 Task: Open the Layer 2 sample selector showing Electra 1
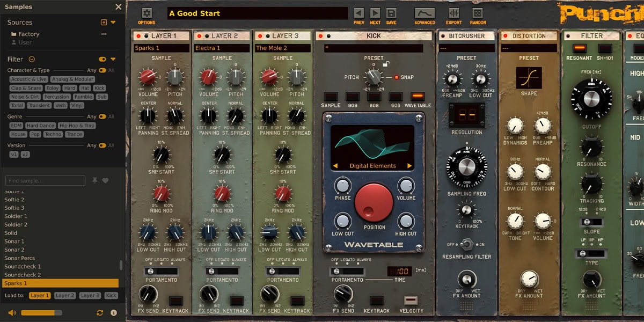(x=222, y=48)
